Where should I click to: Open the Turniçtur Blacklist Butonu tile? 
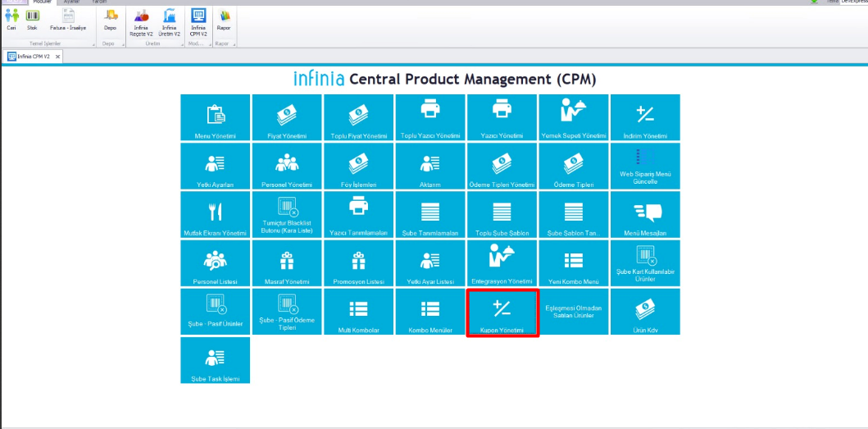point(287,215)
